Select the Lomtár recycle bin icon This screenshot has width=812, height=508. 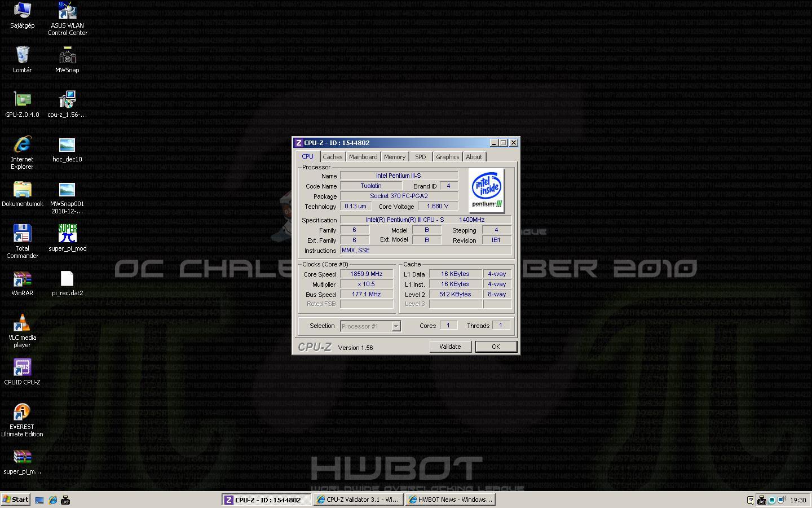pos(22,60)
